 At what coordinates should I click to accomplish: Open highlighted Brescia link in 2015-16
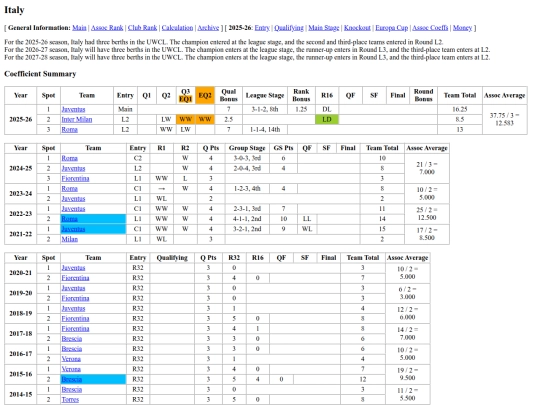click(72, 380)
